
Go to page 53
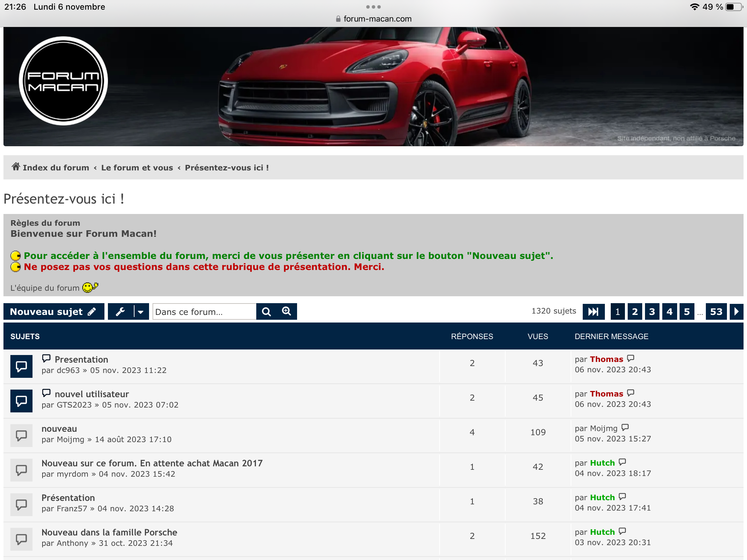coord(716,312)
